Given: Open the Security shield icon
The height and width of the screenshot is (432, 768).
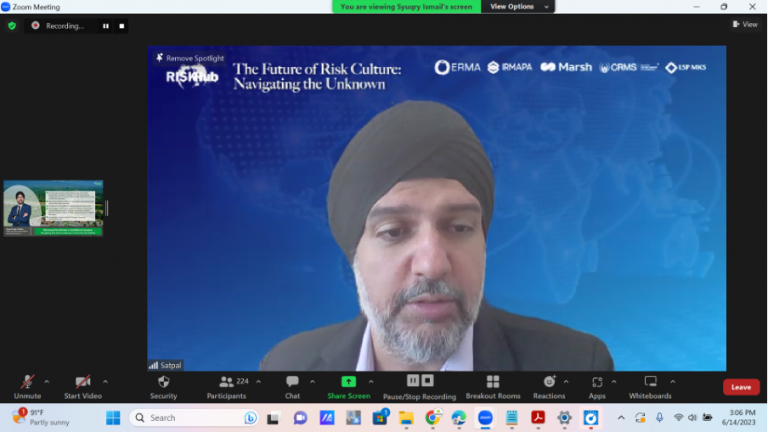Looking at the screenshot, I should click(163, 382).
